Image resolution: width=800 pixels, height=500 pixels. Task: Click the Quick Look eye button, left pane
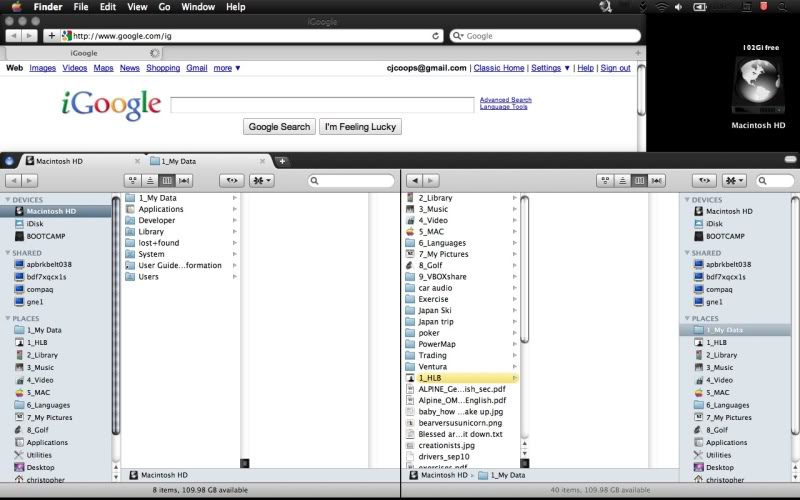232,180
